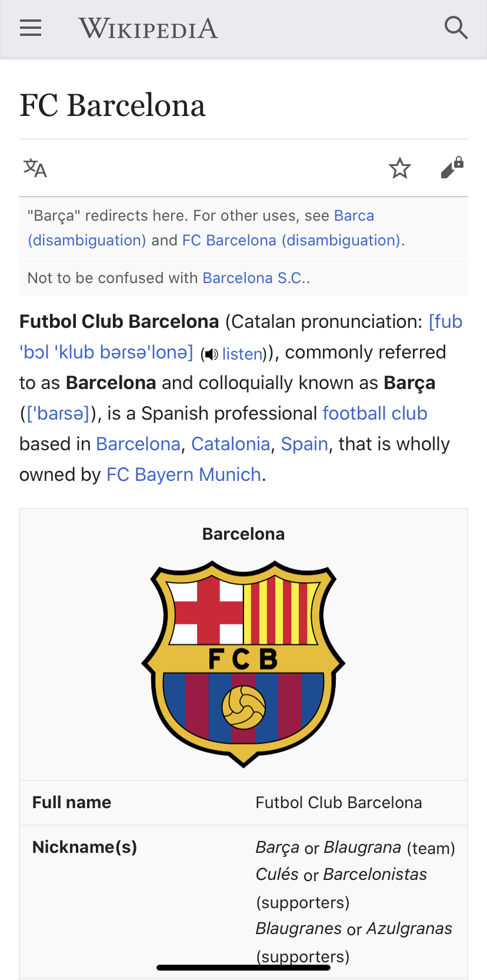Screen dimensions: 487x980
Task: Open the football club link
Action: point(375,413)
